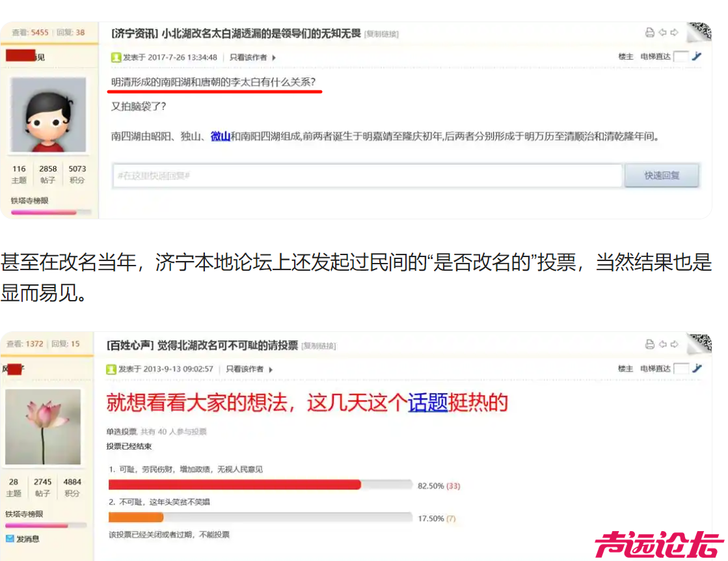Click the 电梯直达 jump arrow in first post
Viewport: 728px width, 561px height.
[696, 57]
